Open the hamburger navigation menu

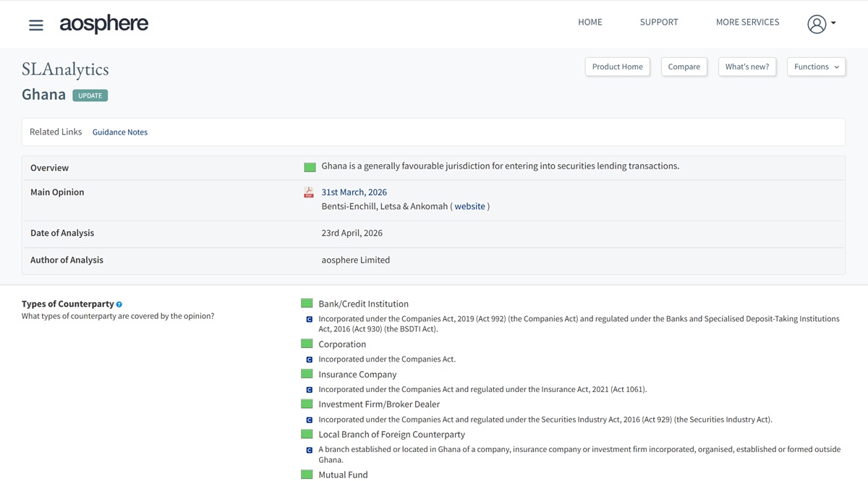point(36,25)
